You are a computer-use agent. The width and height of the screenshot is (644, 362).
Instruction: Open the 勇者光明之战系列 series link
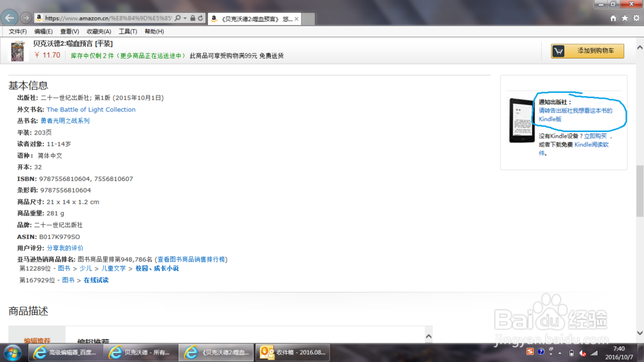click(65, 121)
